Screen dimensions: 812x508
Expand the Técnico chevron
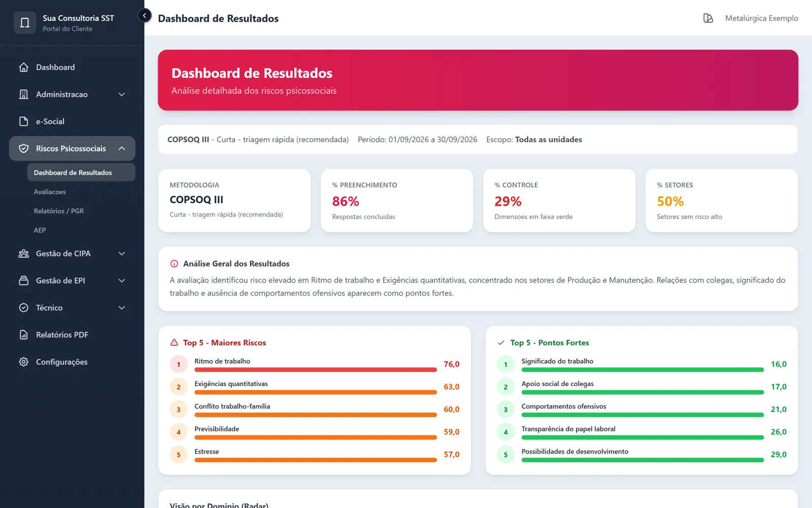[x=122, y=308]
